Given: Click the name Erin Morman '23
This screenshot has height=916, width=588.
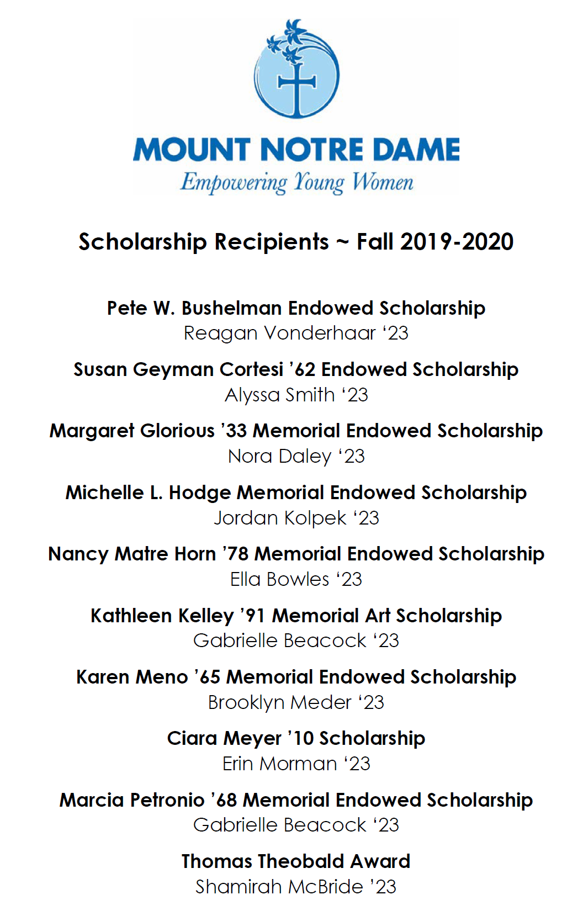Looking at the screenshot, I should coord(296,764).
